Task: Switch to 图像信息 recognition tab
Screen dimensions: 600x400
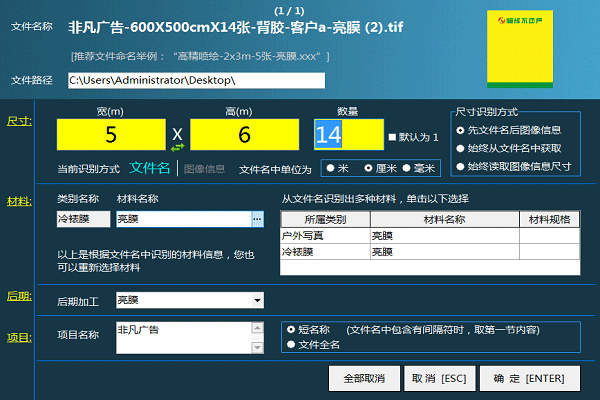Action: pyautogui.click(x=205, y=169)
